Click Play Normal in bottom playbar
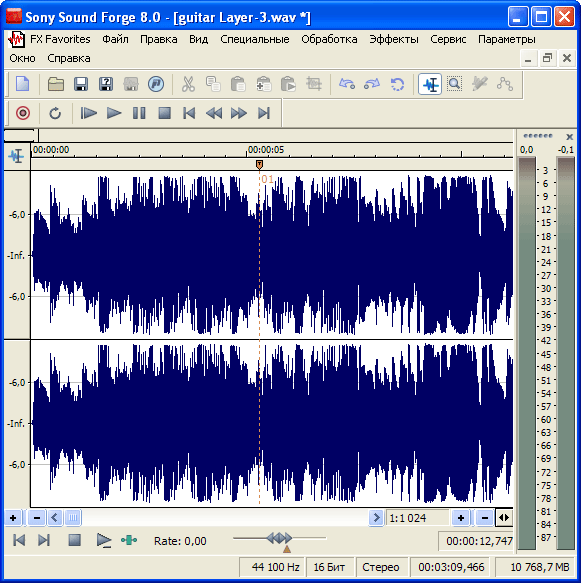581x583 pixels. [x=104, y=540]
